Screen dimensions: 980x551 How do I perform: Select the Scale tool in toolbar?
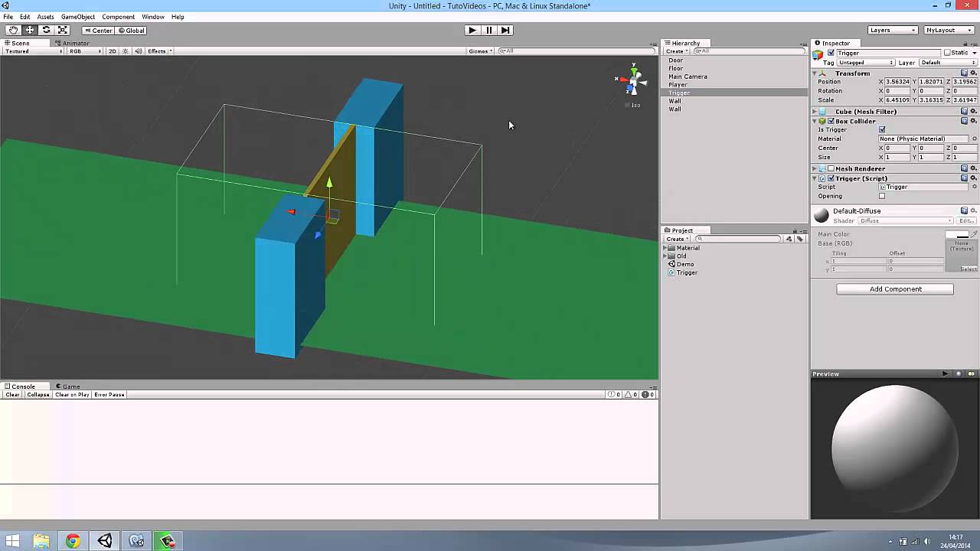(63, 30)
